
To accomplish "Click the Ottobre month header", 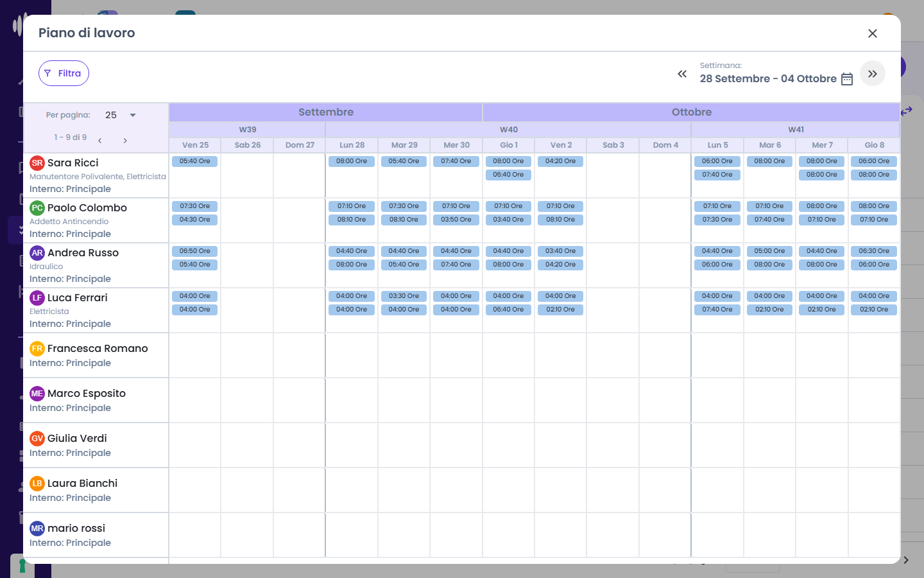I will click(692, 112).
